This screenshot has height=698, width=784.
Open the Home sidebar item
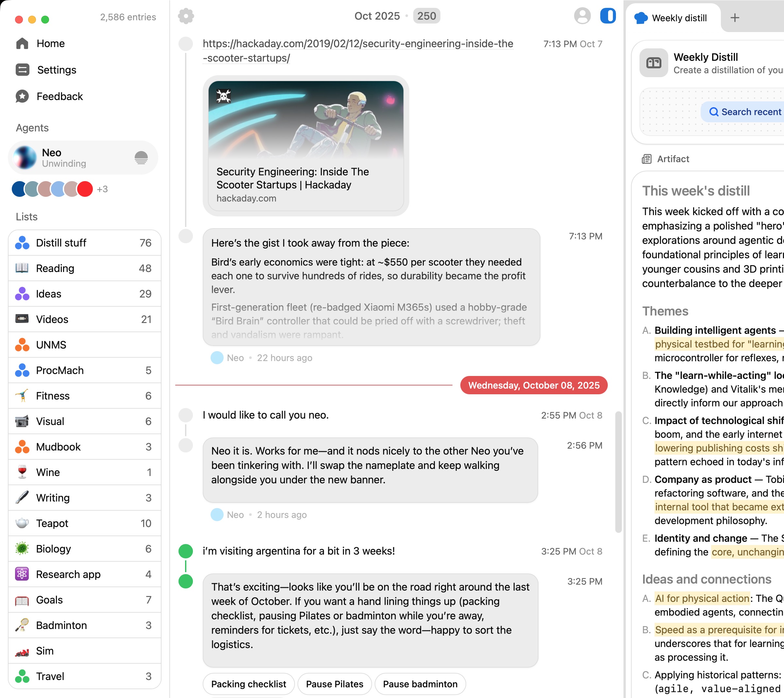[x=50, y=43]
